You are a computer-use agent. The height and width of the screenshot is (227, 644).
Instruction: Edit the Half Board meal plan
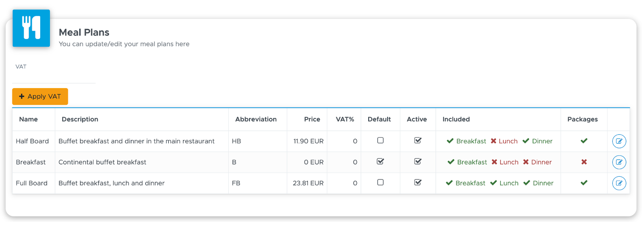[x=619, y=141]
